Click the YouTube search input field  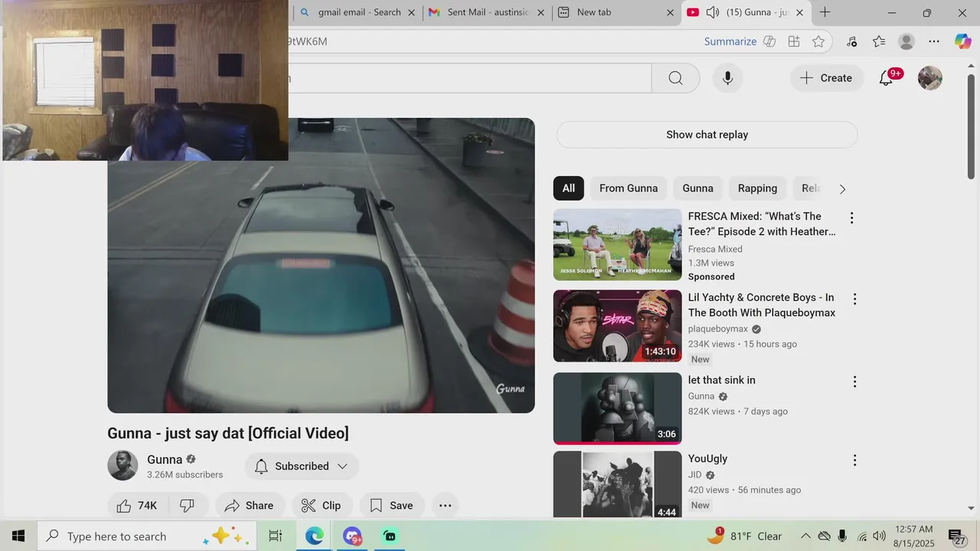tap(469, 78)
